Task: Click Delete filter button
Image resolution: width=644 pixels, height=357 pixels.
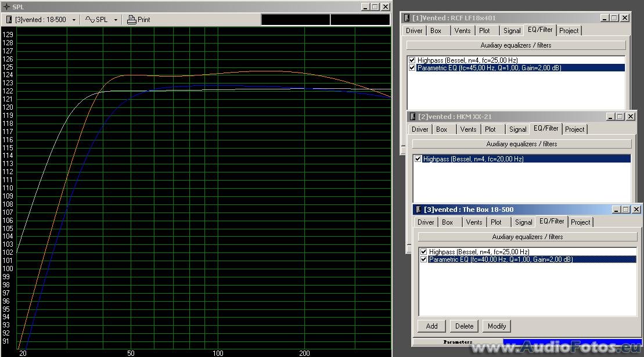Action: pyautogui.click(x=464, y=326)
